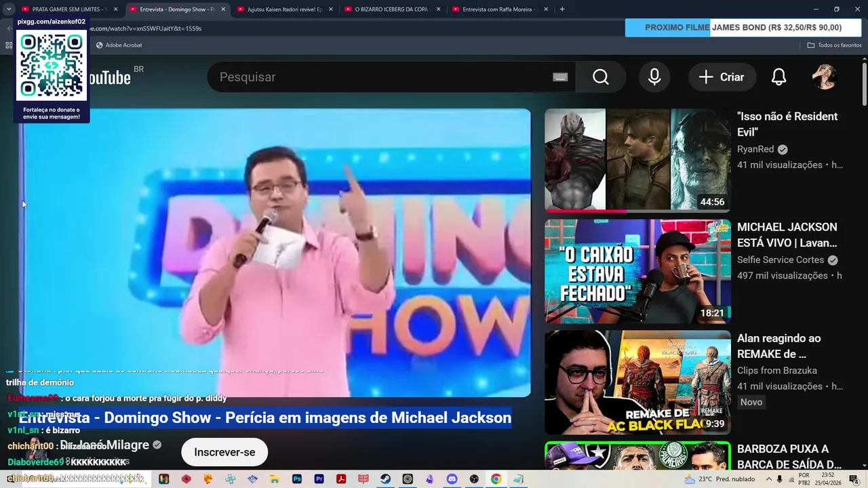The width and height of the screenshot is (868, 488).
Task: Activate voice search microphone icon
Action: (x=654, y=77)
